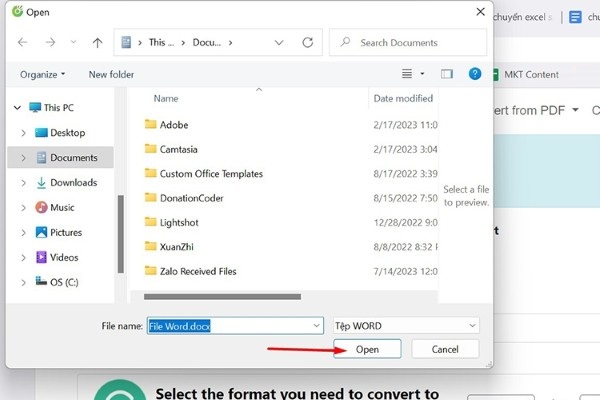Select Downloads in navigation pane
The image size is (600, 400).
[x=67, y=183]
